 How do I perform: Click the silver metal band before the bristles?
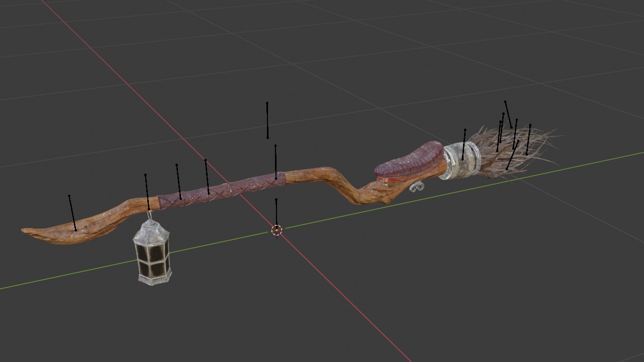[460, 160]
